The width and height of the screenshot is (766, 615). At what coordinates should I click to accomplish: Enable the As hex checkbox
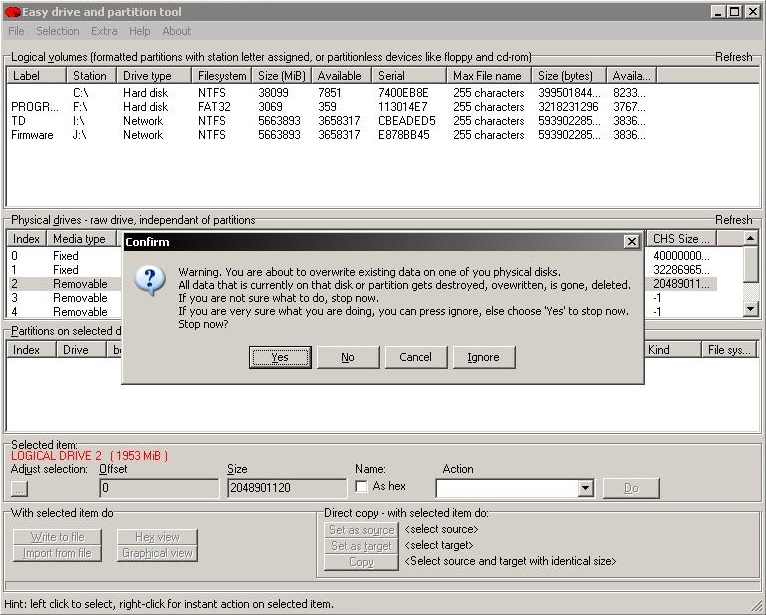click(x=362, y=487)
